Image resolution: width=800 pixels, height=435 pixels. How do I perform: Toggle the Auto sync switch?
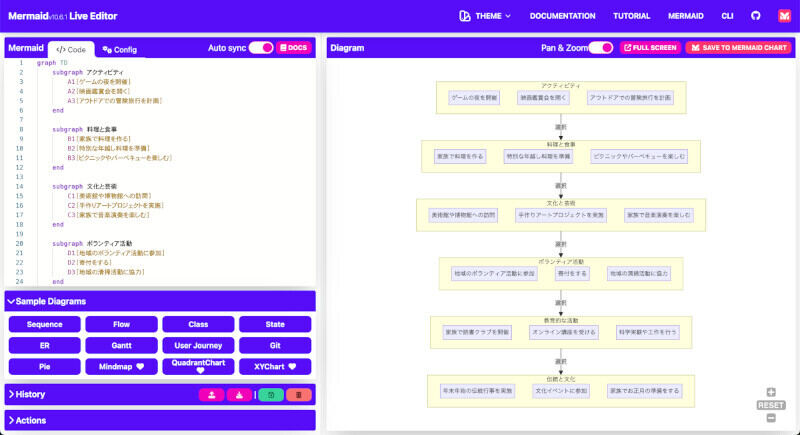(x=261, y=48)
